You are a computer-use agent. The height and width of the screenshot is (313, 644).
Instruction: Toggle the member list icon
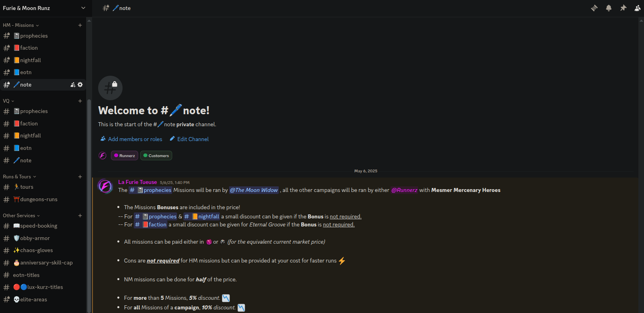637,8
